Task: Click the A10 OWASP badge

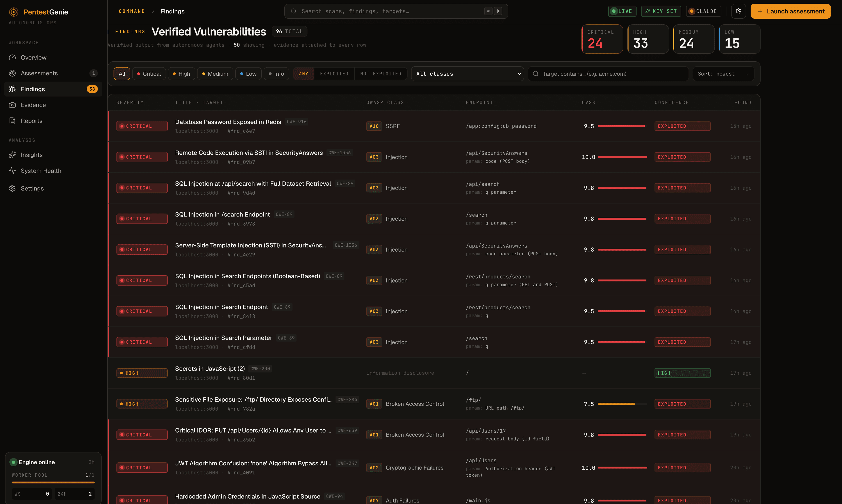Action: coord(374,126)
